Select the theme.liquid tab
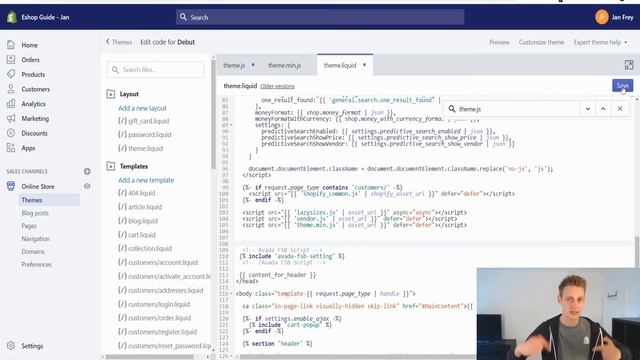This screenshot has height=360, width=640. 340,65
